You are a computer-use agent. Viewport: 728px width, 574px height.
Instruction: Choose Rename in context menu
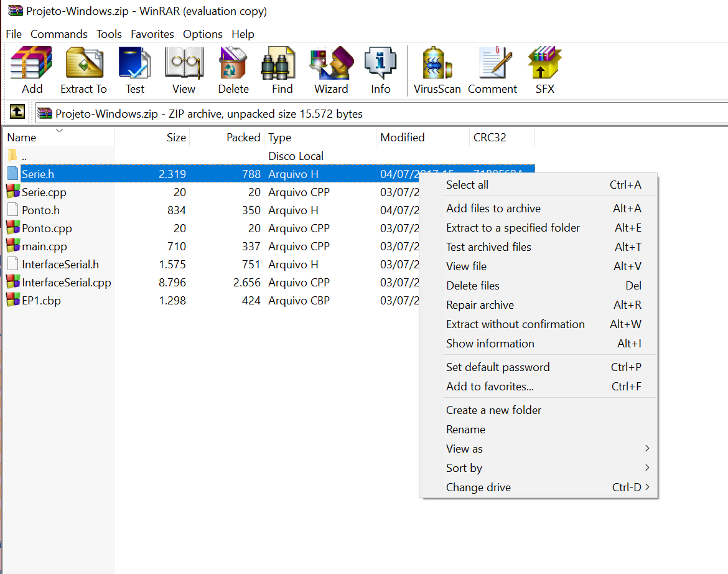click(538, 430)
